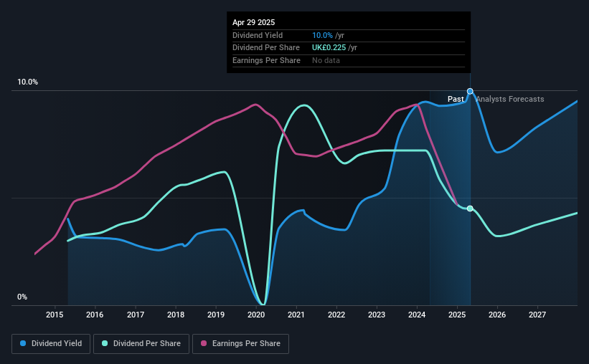Toggle the Dividend Per Share legend button
589x364 pixels.
point(141,344)
